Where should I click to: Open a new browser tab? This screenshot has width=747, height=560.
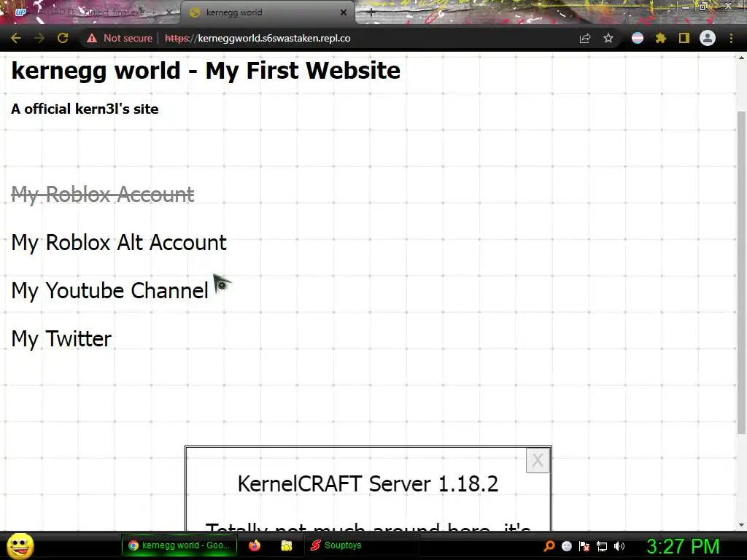[x=371, y=13]
